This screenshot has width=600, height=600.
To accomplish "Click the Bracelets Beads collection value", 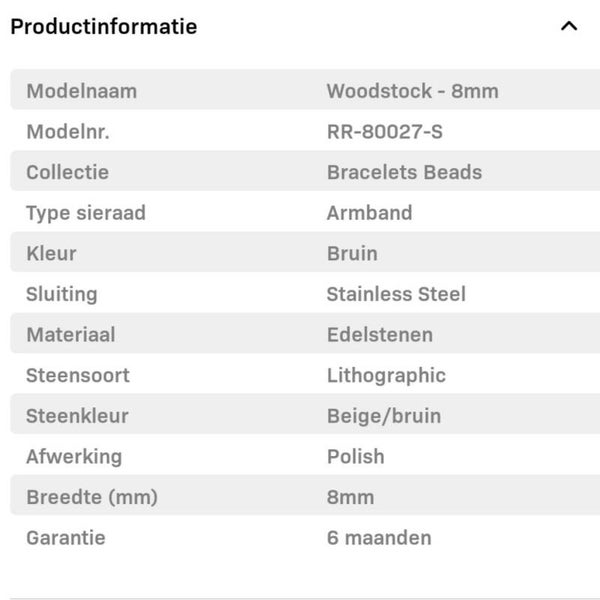I will coord(404,172).
